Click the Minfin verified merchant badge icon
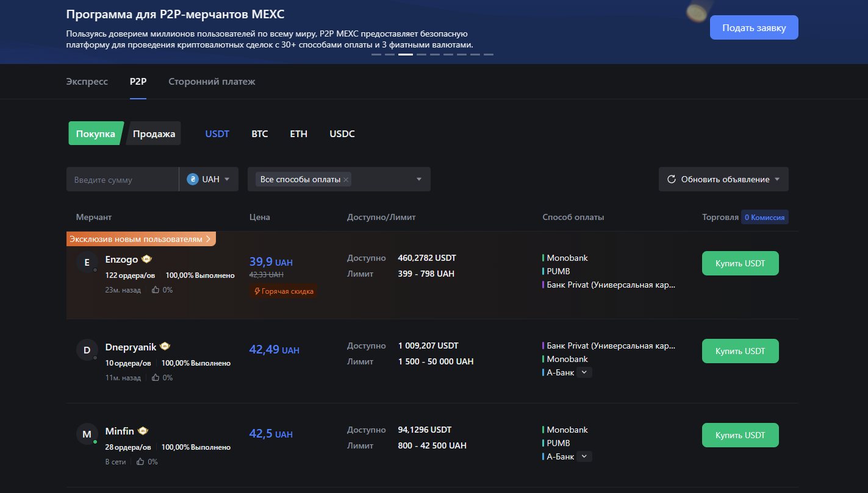 [143, 431]
